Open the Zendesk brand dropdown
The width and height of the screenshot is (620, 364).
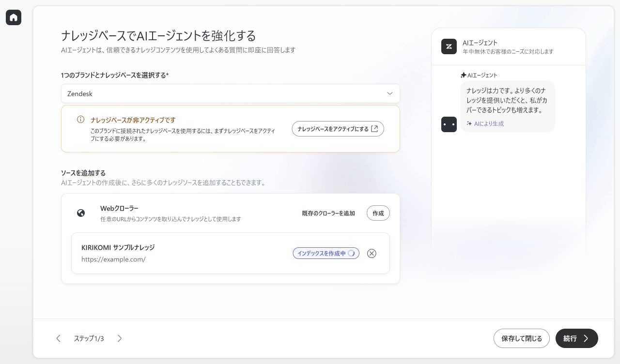[x=231, y=93]
